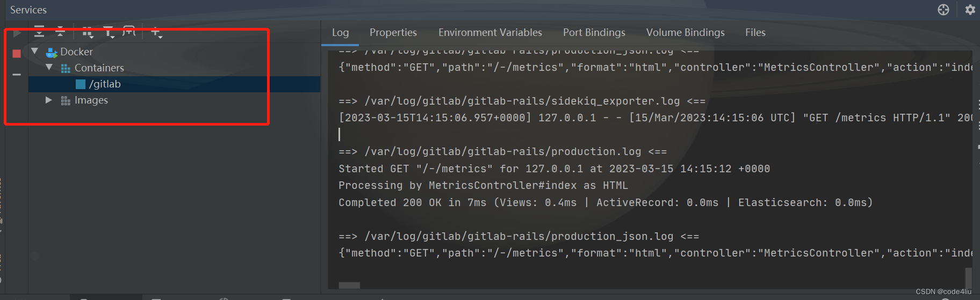Click the sidekiq_exporter.log header line
The height and width of the screenshot is (300, 980).
pos(522,101)
